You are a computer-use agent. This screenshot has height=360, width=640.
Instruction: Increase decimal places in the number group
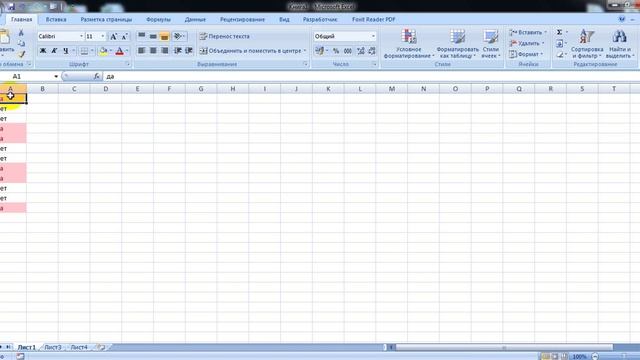point(360,51)
